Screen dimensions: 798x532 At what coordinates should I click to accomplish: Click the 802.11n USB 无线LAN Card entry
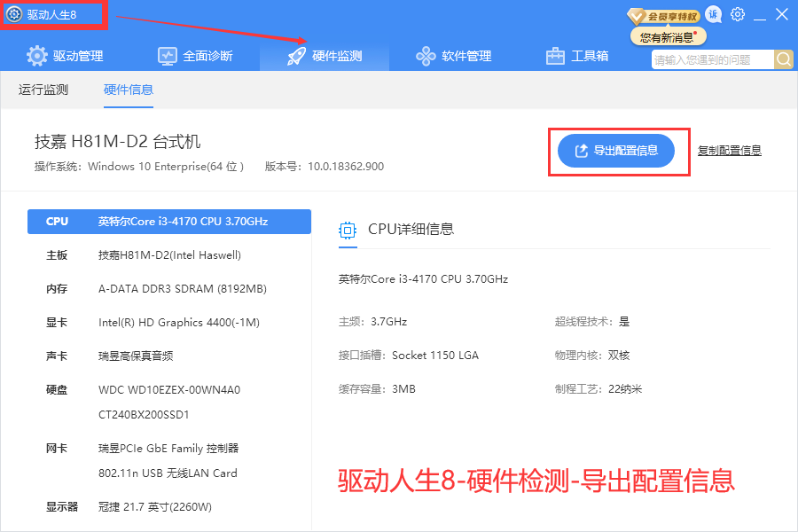pyautogui.click(x=168, y=473)
